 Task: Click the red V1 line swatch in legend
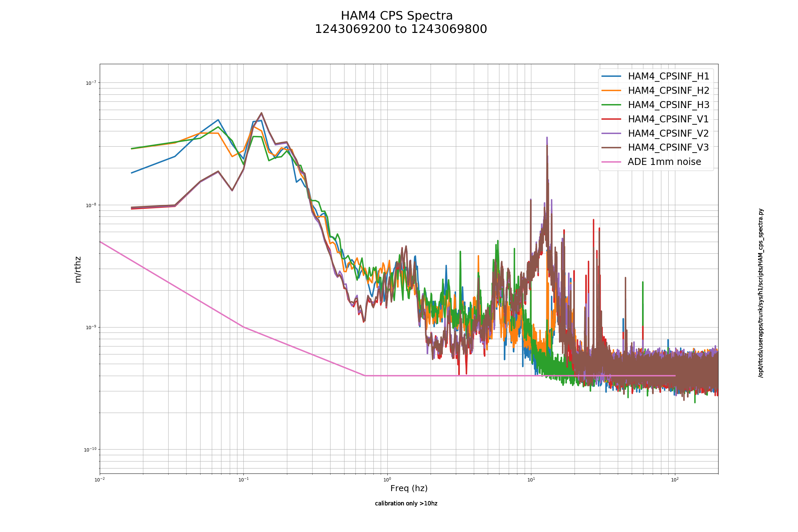[x=611, y=119]
